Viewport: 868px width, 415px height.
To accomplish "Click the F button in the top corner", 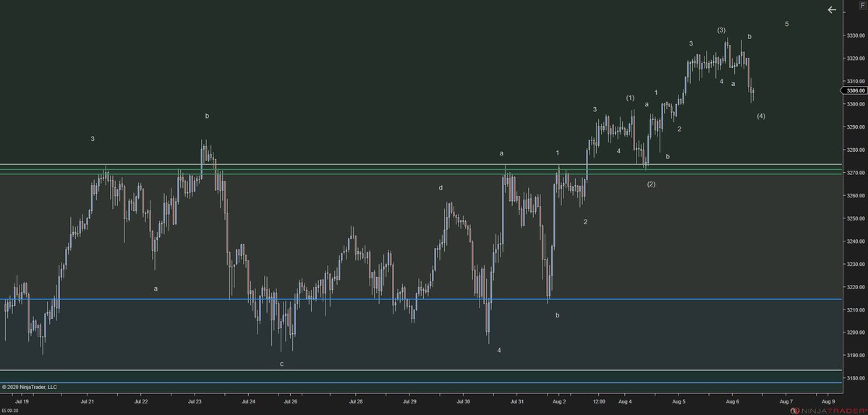I will coord(862,5).
